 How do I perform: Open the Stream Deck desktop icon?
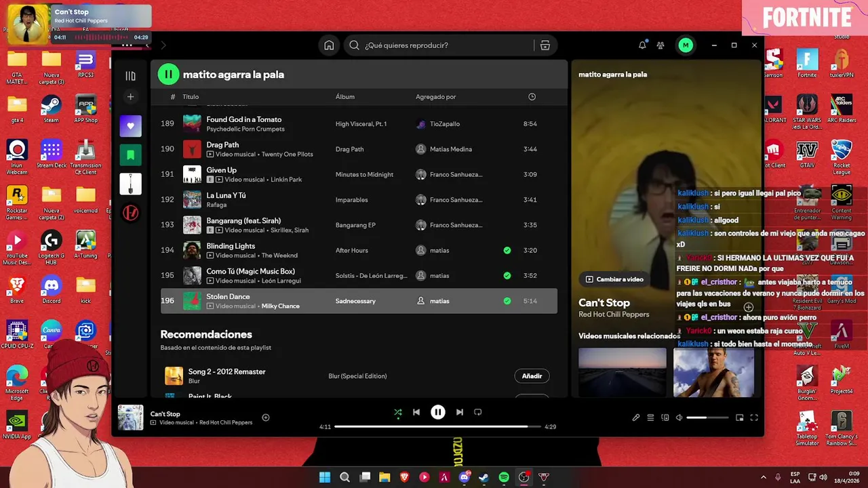pos(52,154)
